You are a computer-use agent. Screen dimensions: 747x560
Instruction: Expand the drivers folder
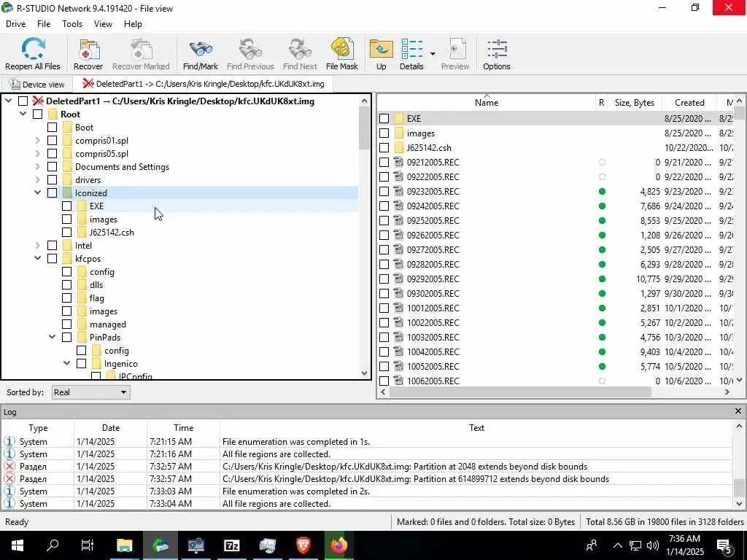[38, 180]
